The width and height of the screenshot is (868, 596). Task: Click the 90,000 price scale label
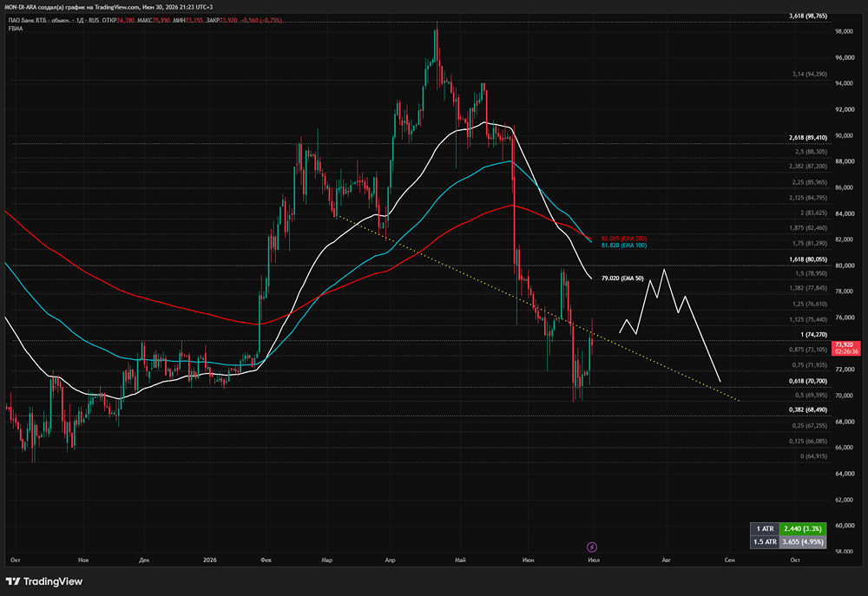click(x=844, y=135)
